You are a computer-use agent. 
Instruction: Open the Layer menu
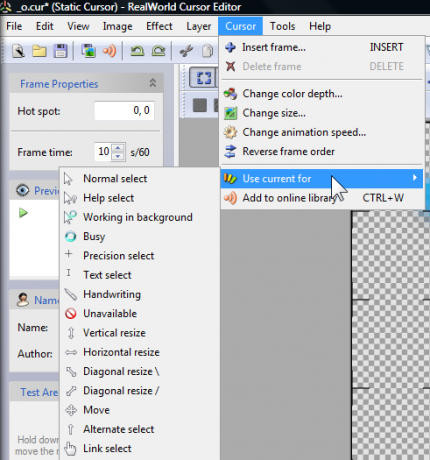pos(199,26)
